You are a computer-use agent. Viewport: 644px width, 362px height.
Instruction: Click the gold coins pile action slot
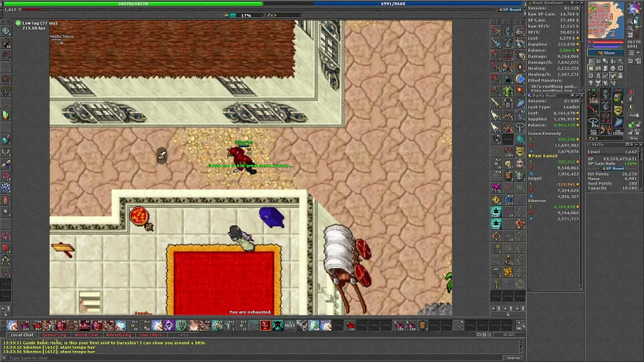coord(508,273)
